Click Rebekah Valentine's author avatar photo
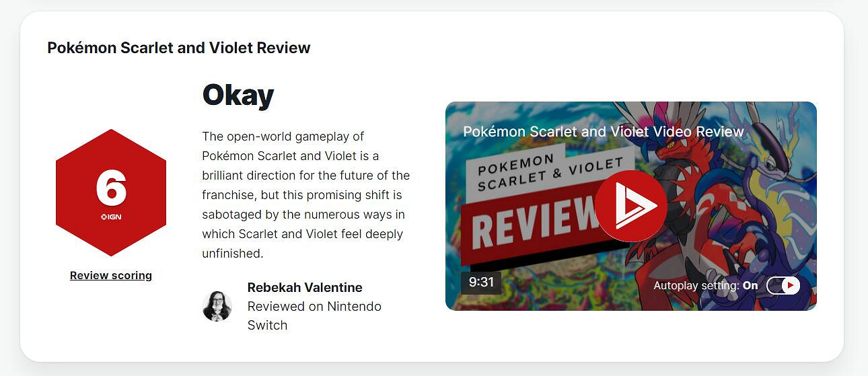The width and height of the screenshot is (868, 376). coord(217,306)
